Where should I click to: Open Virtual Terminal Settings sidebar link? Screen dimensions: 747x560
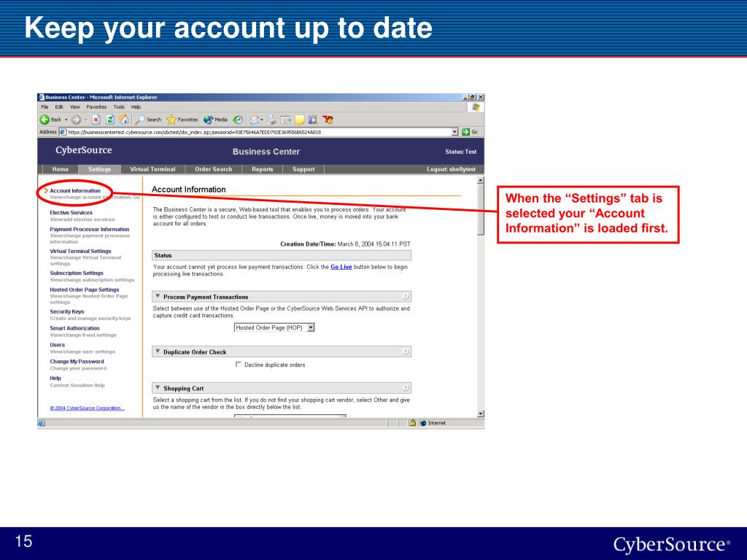[80, 251]
